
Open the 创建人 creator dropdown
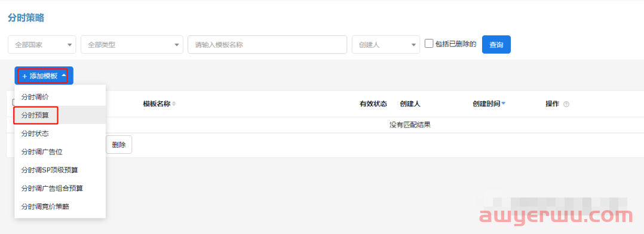(x=386, y=44)
